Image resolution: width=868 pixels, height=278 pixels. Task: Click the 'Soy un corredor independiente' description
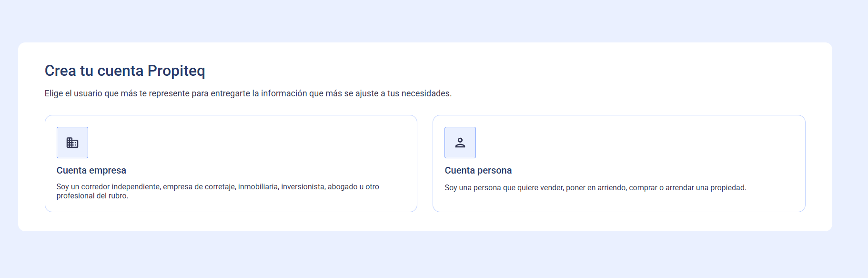[x=218, y=191]
